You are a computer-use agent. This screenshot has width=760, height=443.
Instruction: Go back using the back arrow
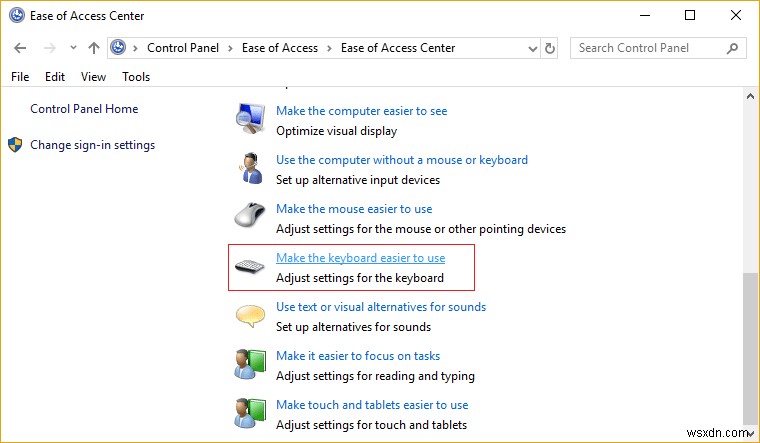21,48
